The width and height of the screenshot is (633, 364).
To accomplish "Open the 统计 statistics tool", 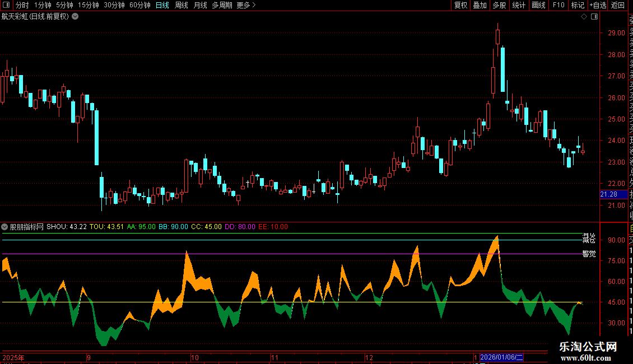I will coord(519,5).
